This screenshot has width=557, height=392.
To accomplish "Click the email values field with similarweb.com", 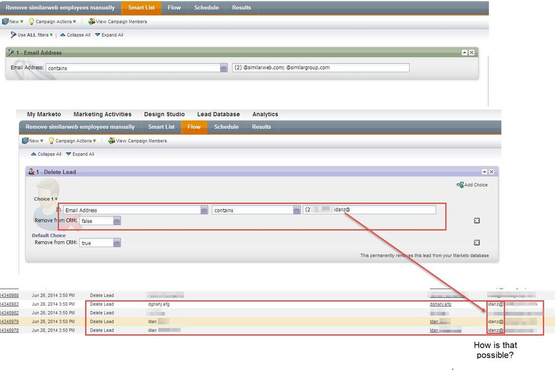I will (x=321, y=68).
